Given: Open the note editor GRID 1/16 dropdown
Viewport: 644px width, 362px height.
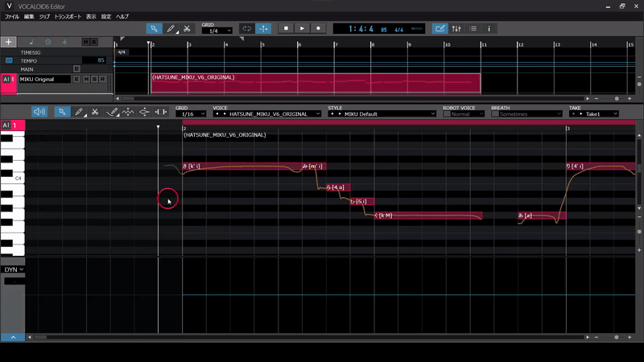Looking at the screenshot, I should tap(191, 114).
